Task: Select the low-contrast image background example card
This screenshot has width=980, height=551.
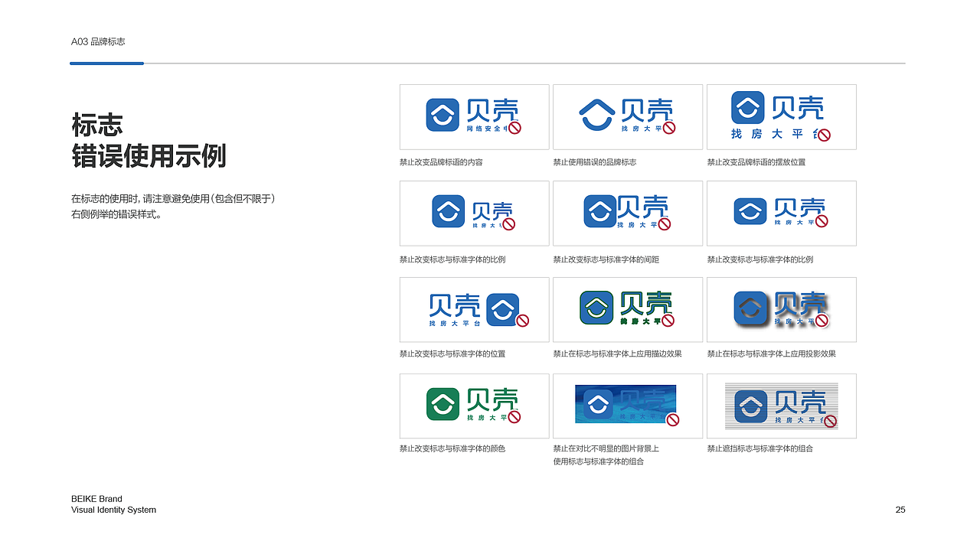Action: click(628, 406)
